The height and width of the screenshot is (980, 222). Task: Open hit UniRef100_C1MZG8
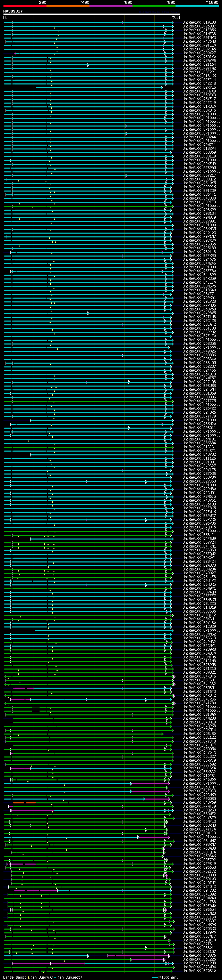199,34
